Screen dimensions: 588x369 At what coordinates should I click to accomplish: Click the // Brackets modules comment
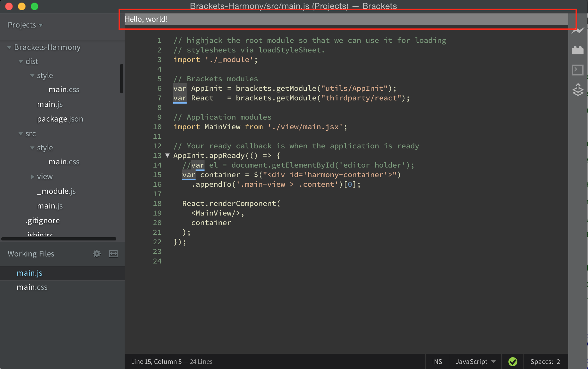216,79
